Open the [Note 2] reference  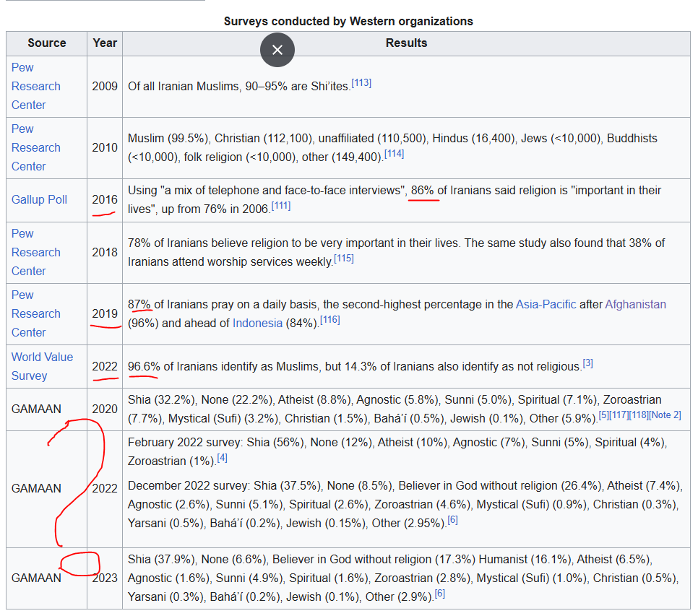click(665, 415)
